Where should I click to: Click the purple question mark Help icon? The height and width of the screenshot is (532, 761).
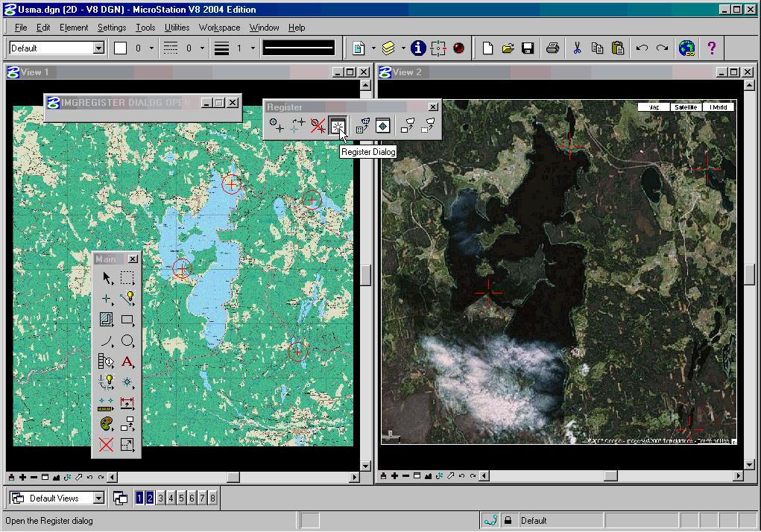tap(712, 48)
